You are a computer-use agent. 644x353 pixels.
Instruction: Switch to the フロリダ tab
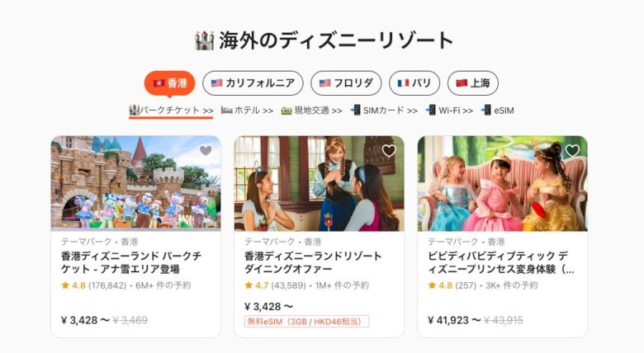point(346,83)
